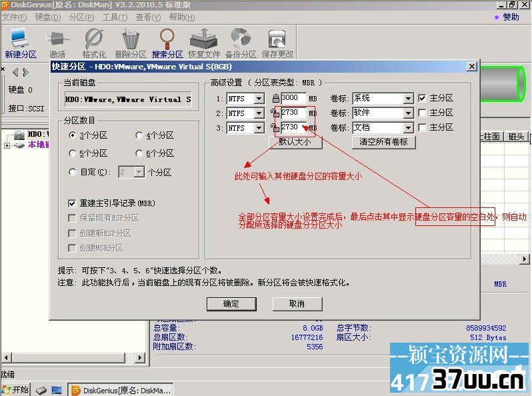This screenshot has width=532, height=396.
Task: Open the 文件(F) menu
Action: click(x=14, y=17)
